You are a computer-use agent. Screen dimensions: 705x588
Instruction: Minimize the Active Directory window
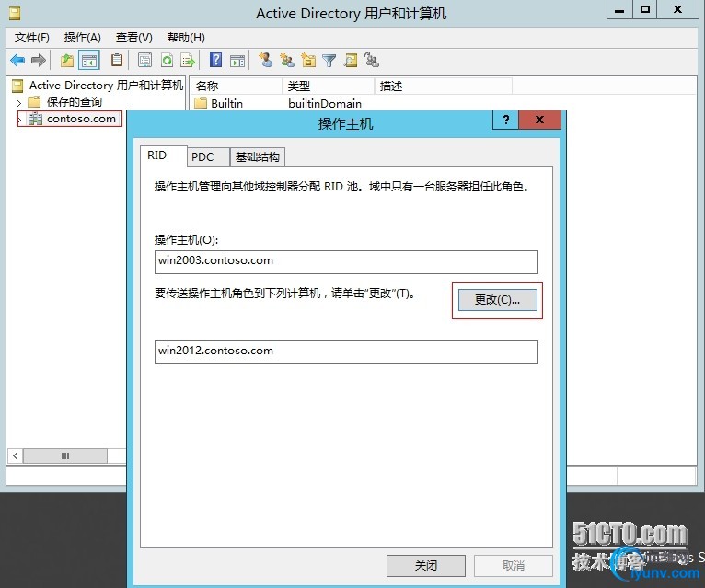click(x=619, y=10)
